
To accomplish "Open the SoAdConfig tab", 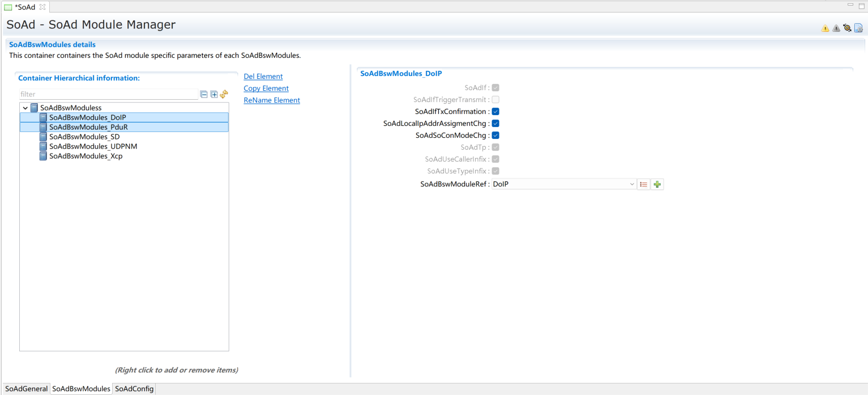I will 134,389.
